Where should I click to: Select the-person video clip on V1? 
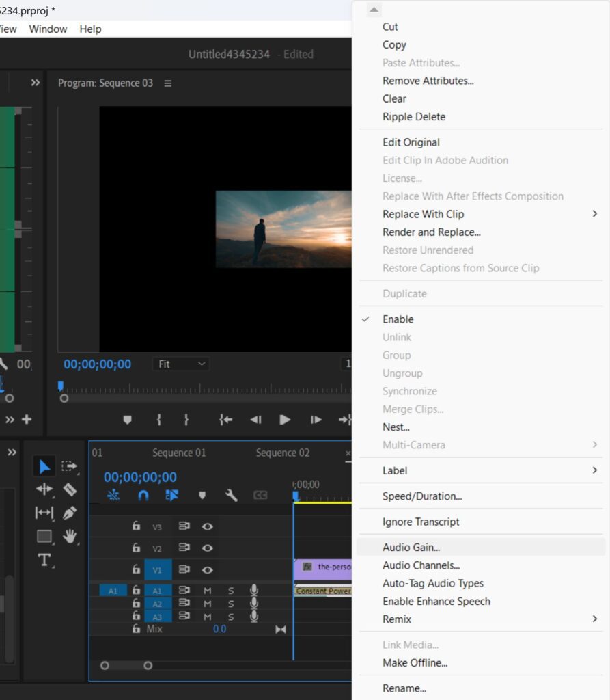point(322,569)
